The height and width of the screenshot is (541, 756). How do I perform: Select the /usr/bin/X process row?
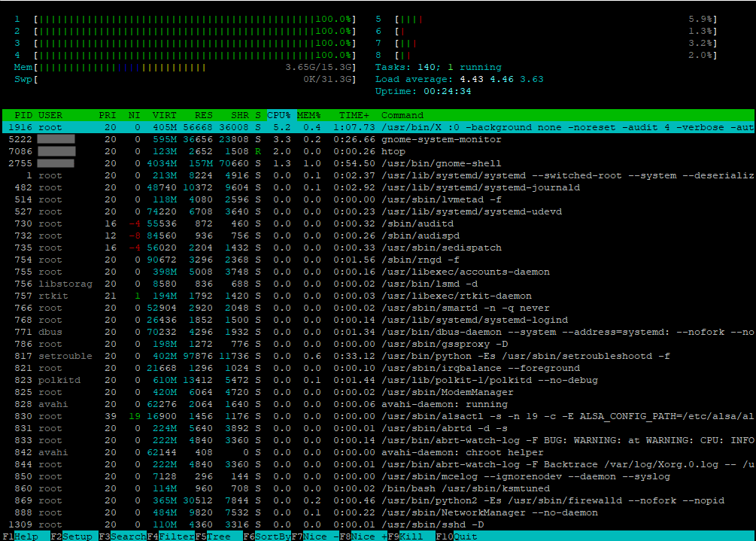[x=378, y=127]
